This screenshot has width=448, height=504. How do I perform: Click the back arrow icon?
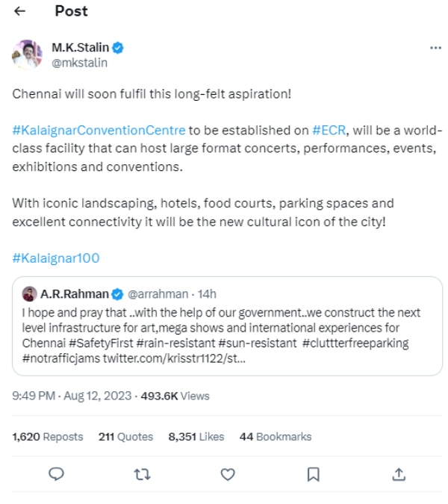click(19, 12)
